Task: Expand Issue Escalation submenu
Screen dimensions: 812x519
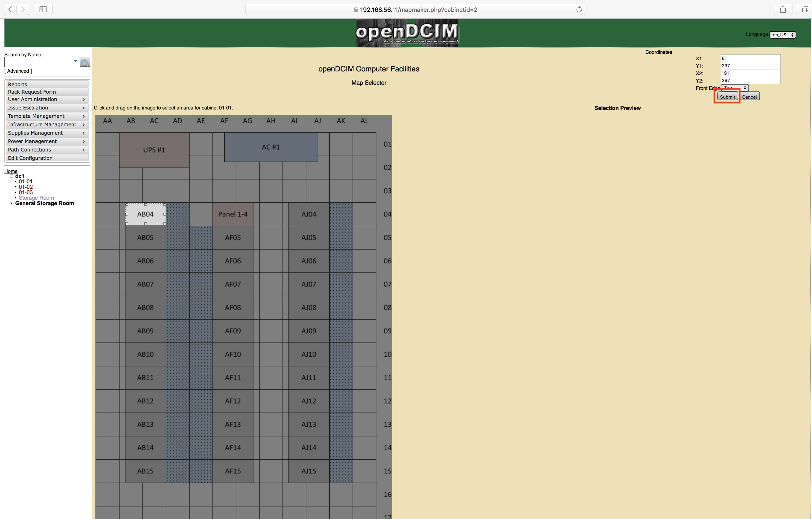Action: pyautogui.click(x=47, y=108)
